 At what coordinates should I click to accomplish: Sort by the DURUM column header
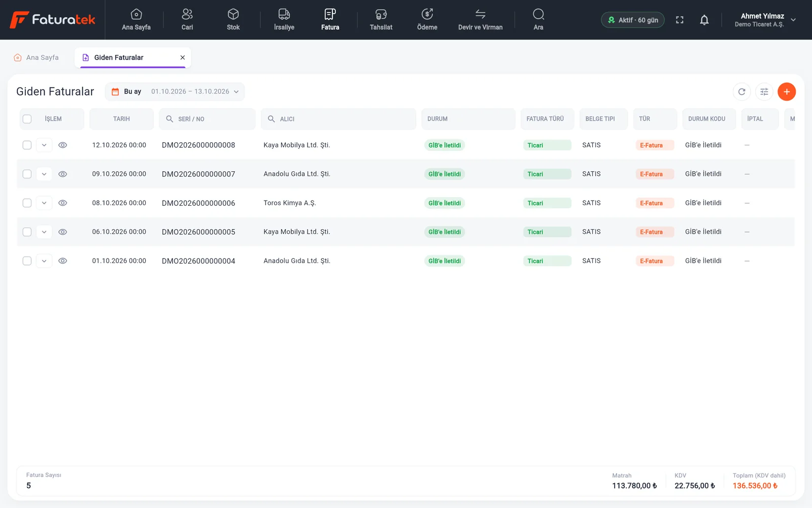coord(468,119)
